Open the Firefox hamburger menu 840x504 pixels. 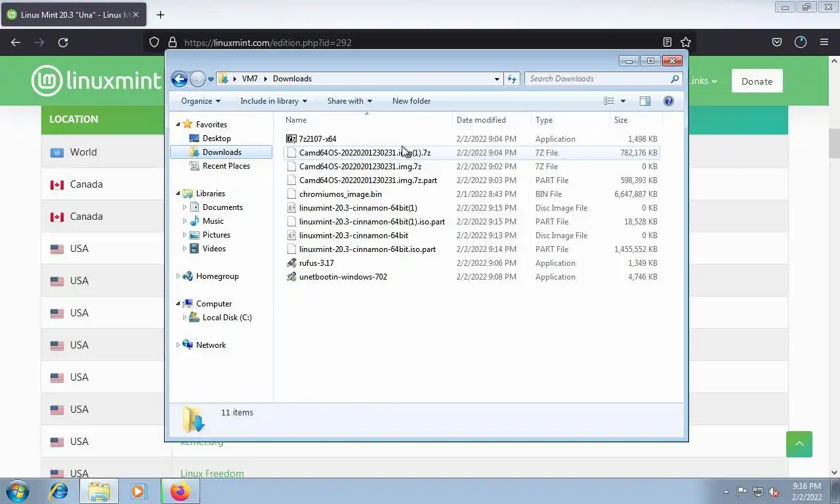point(824,42)
